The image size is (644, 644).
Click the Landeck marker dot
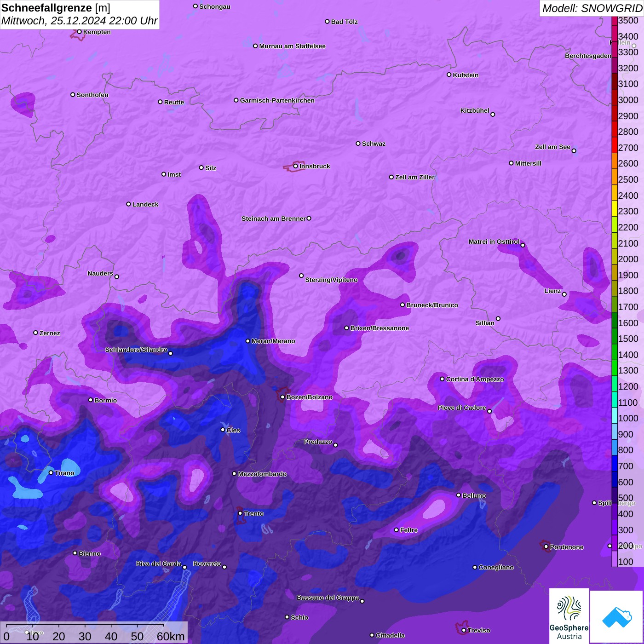coord(128,204)
